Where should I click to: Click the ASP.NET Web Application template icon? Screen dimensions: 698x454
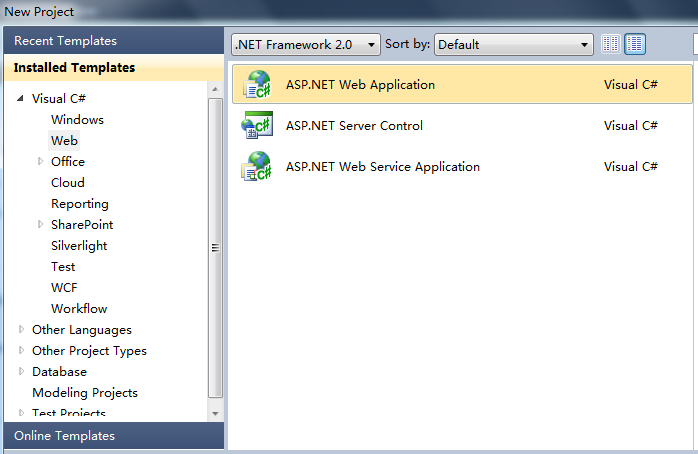pyautogui.click(x=257, y=85)
